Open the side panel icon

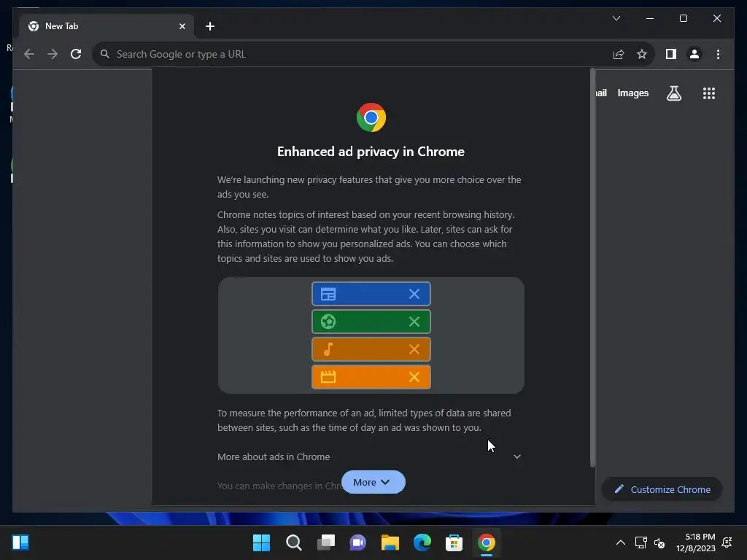(x=671, y=54)
